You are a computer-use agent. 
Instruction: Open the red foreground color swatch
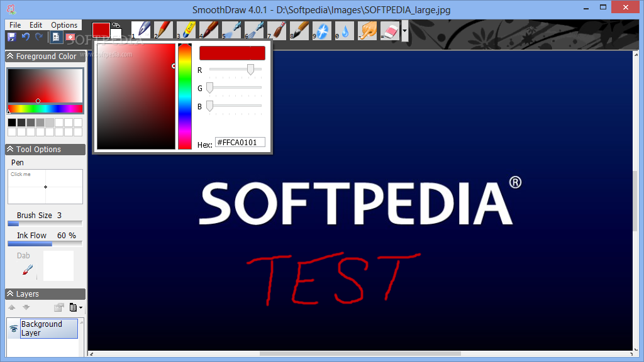[101, 30]
